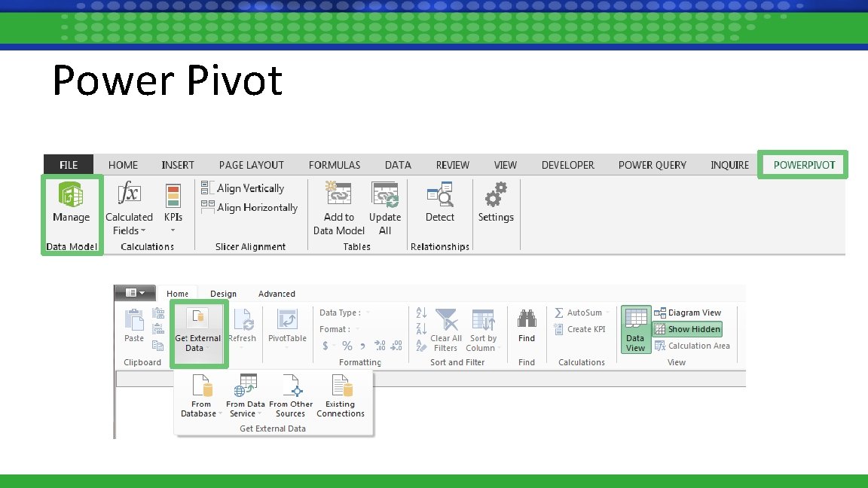Expand From Database dropdown arrow

click(220, 413)
